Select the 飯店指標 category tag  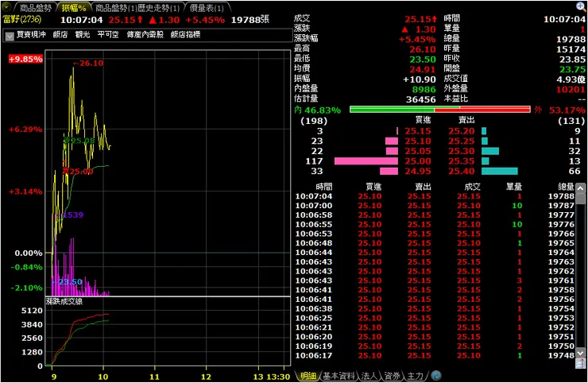pyautogui.click(x=185, y=34)
